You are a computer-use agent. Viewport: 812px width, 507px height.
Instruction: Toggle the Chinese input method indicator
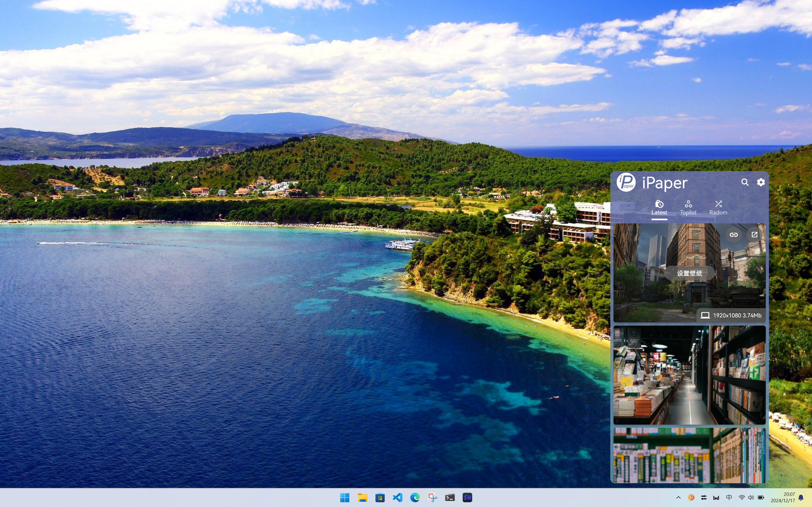(729, 497)
